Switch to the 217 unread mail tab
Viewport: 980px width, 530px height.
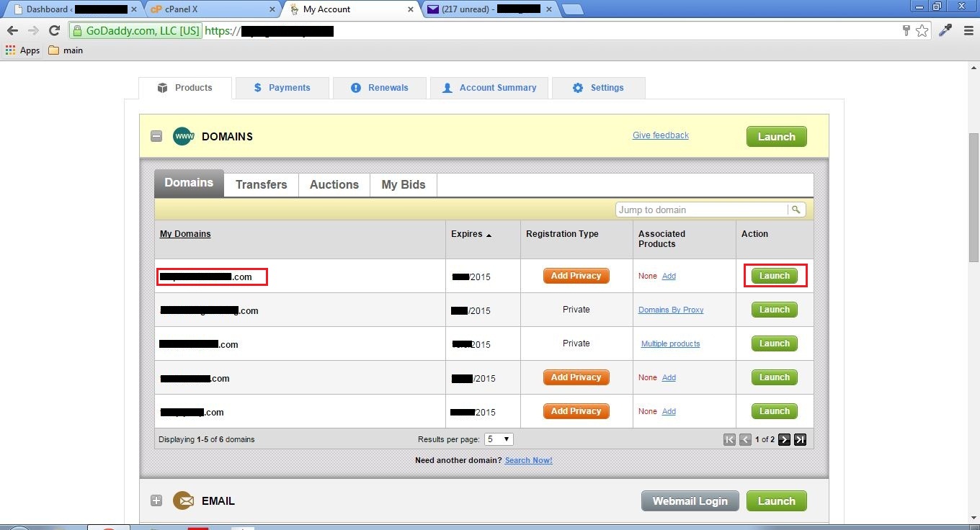[490, 9]
